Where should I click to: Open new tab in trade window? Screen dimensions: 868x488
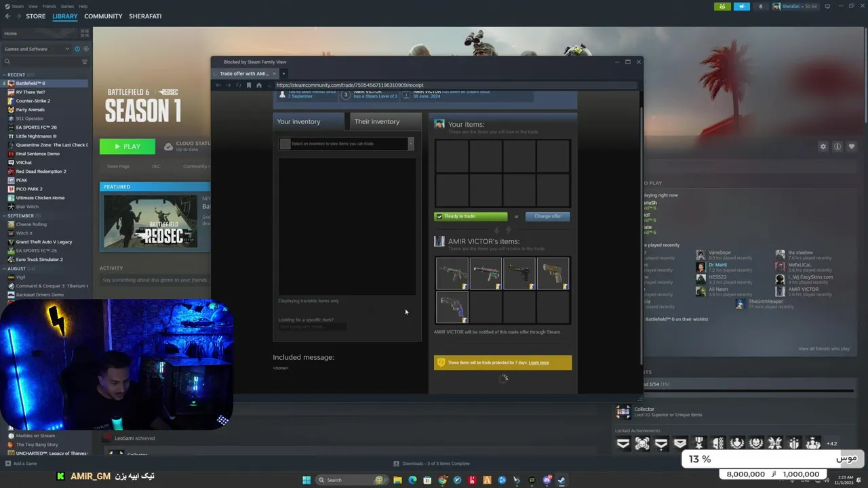coord(283,73)
